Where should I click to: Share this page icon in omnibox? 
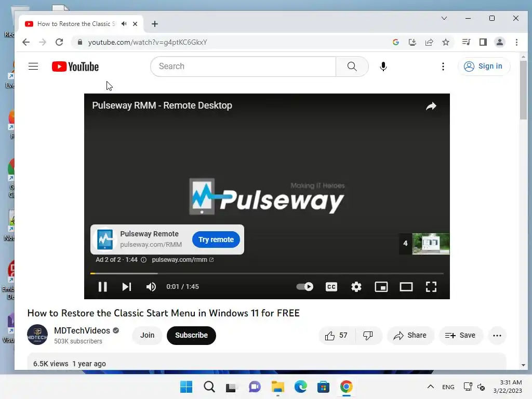pyautogui.click(x=429, y=42)
